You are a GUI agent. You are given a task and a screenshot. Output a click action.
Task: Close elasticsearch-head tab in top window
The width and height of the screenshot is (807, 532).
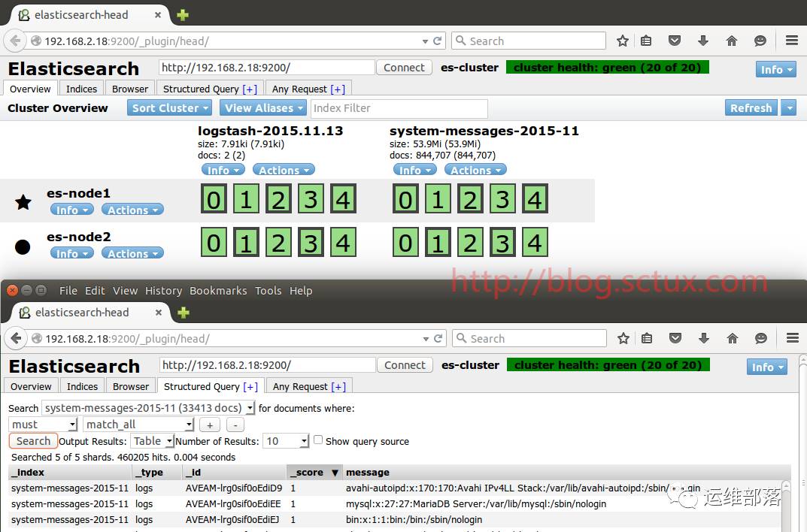coord(158,15)
